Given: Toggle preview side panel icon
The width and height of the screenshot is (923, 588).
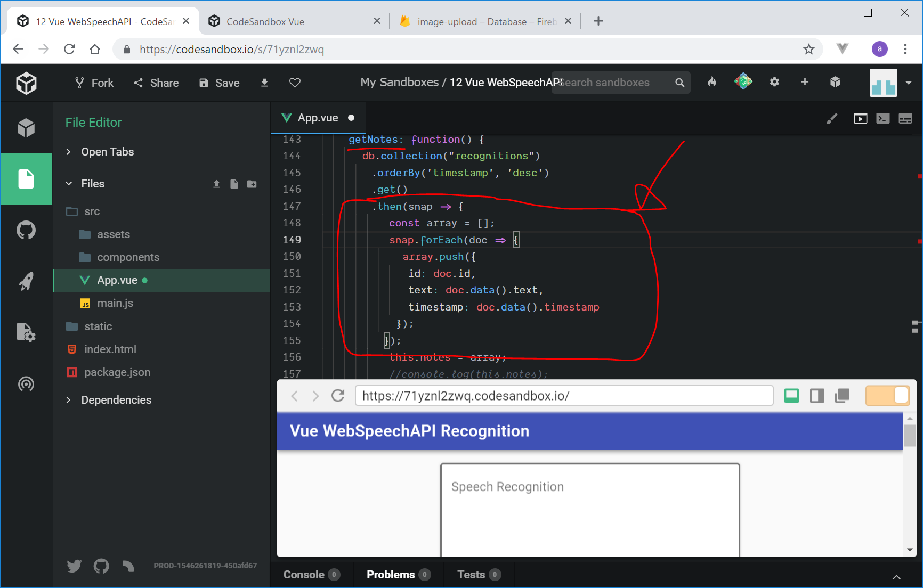Looking at the screenshot, I should pos(817,396).
